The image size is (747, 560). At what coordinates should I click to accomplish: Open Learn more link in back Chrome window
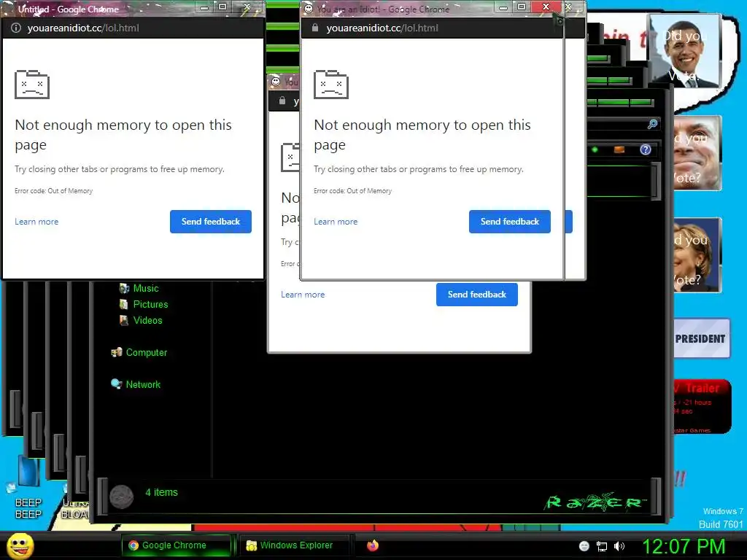coord(303,295)
